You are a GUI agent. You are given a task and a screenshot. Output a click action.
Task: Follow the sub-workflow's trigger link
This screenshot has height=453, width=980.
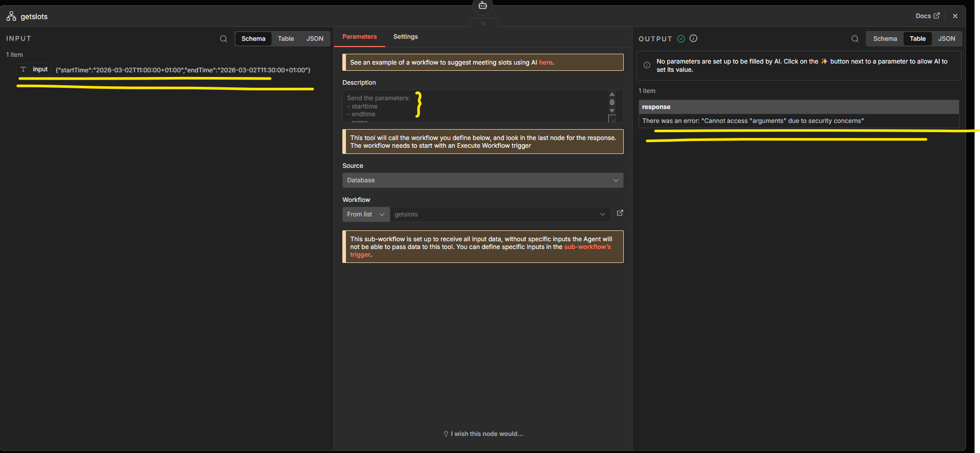[x=587, y=247]
